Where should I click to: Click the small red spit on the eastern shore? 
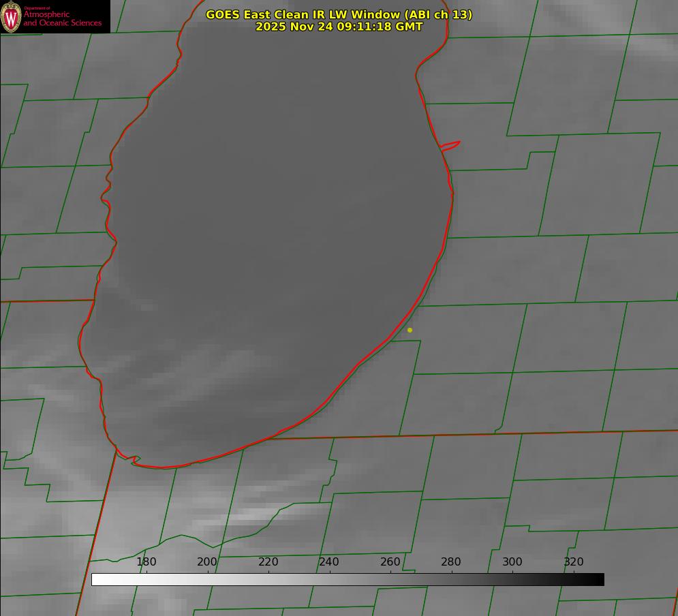pyautogui.click(x=451, y=145)
